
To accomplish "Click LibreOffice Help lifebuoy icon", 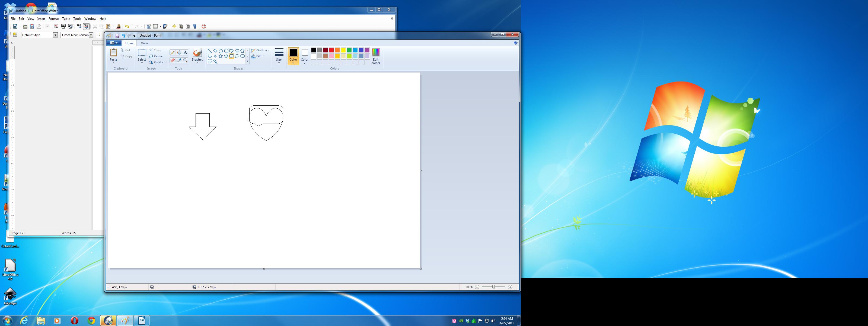I will click(x=204, y=26).
